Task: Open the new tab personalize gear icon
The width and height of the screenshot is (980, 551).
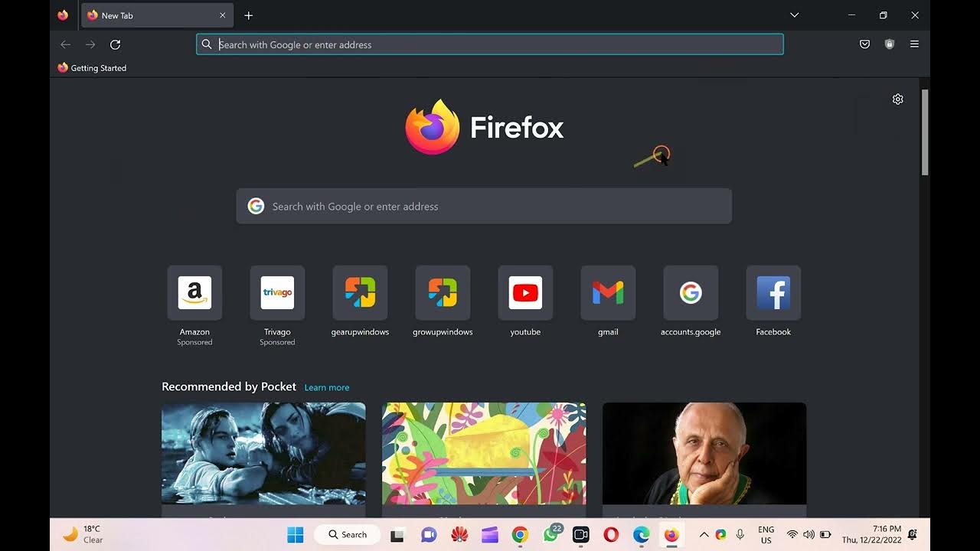Action: coord(897,99)
